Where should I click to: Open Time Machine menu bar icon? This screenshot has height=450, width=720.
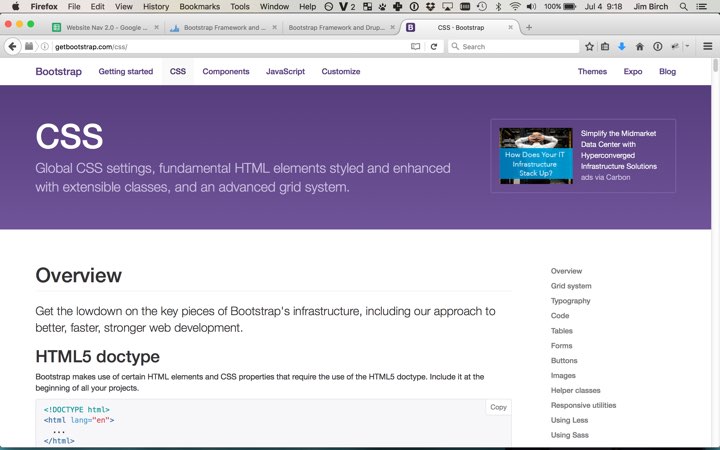tap(482, 6)
